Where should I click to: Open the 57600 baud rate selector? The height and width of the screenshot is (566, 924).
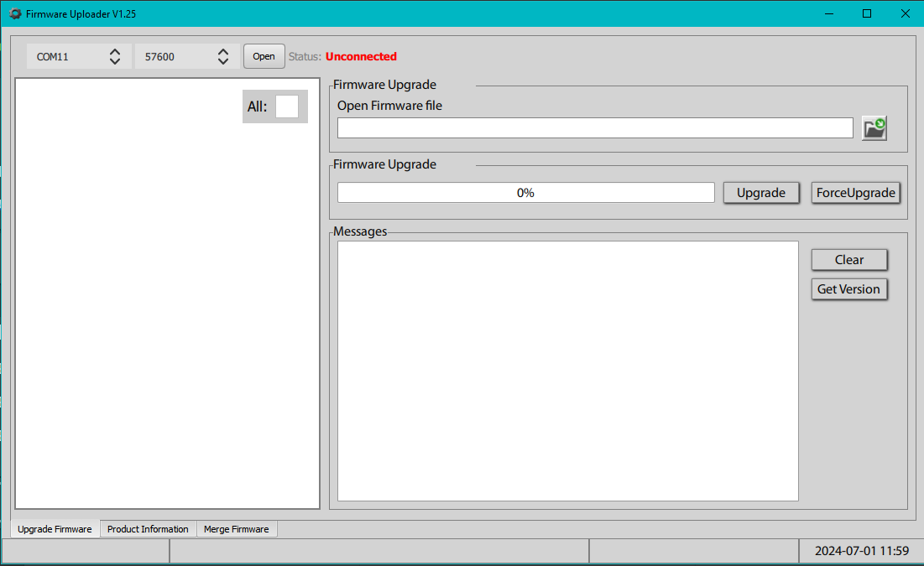pyautogui.click(x=172, y=56)
